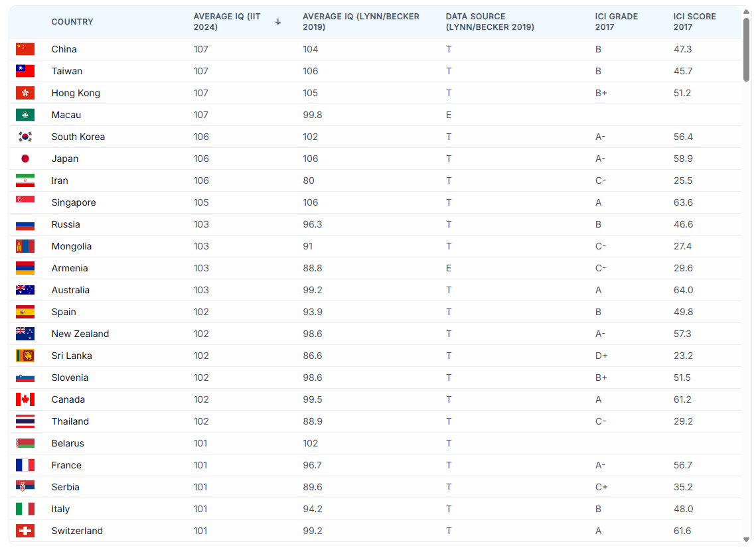Sort by the Country column header
This screenshot has height=548, width=756.
(72, 22)
